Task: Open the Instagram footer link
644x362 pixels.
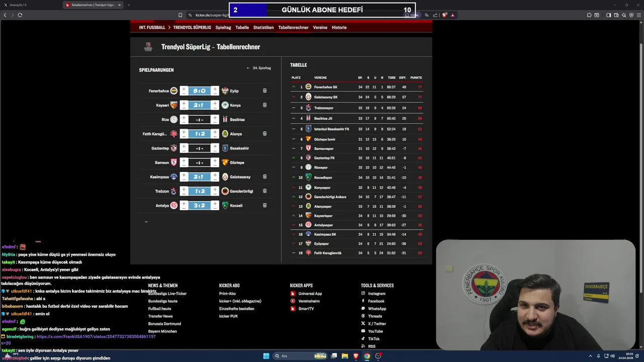Action: pyautogui.click(x=376, y=294)
